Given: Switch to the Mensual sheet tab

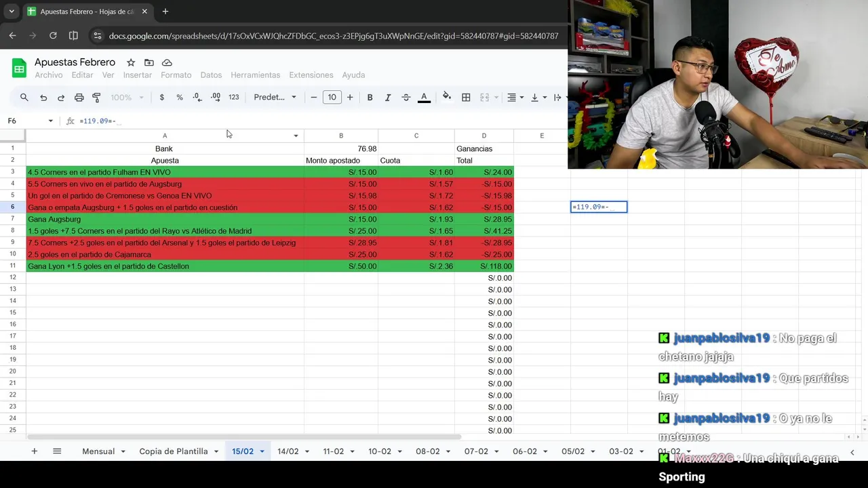Looking at the screenshot, I should pos(98,451).
